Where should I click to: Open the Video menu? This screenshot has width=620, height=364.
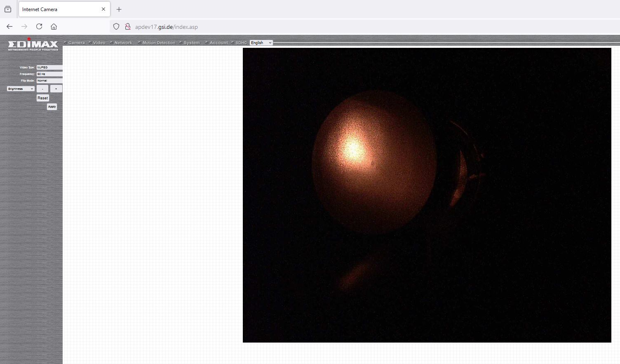tap(99, 43)
